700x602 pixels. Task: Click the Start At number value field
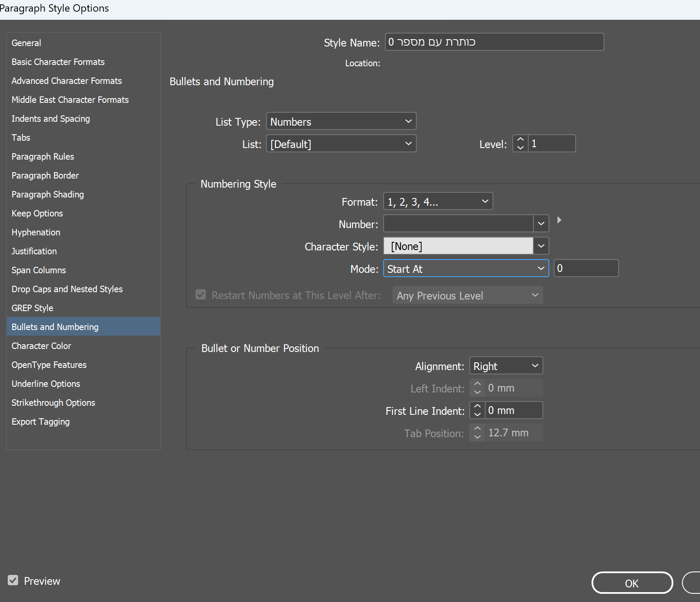pos(586,269)
